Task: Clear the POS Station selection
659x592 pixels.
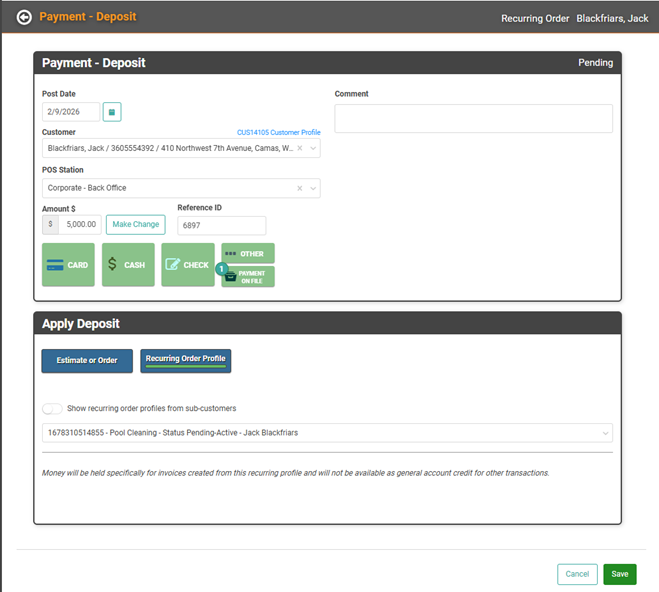Action: pos(300,188)
